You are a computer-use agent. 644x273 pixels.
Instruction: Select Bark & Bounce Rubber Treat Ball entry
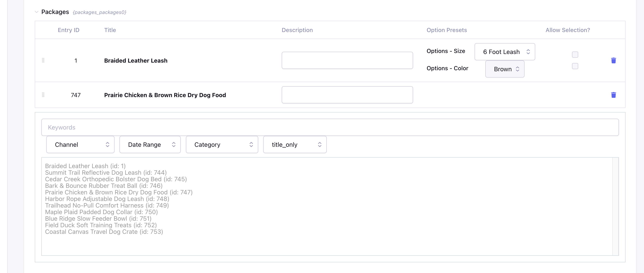pyautogui.click(x=104, y=186)
